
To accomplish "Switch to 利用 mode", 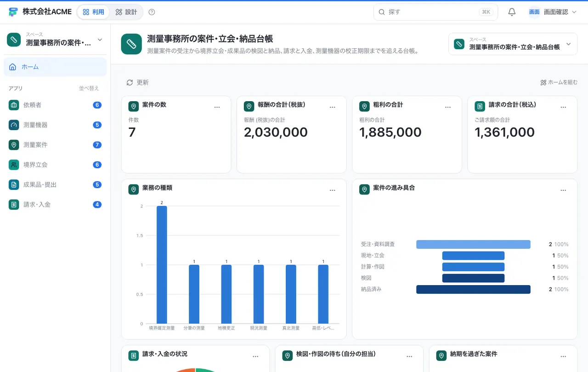I will pos(94,12).
